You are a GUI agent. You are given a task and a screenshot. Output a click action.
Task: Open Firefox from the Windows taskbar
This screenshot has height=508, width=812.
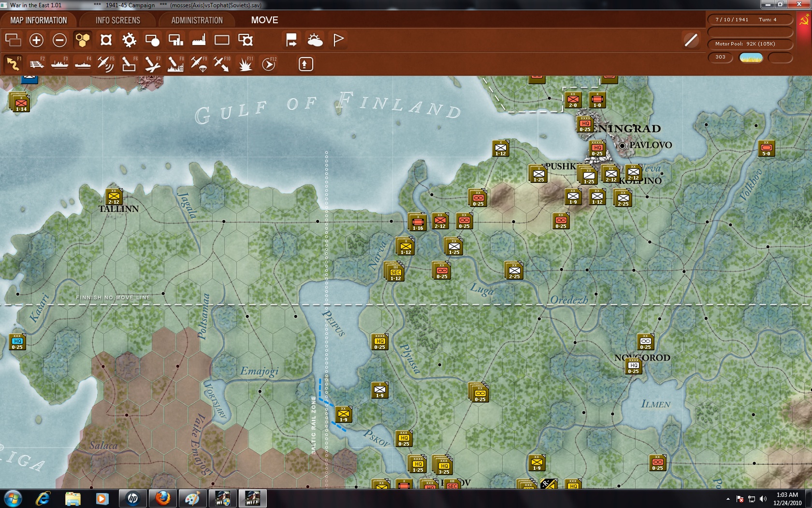[x=163, y=498]
